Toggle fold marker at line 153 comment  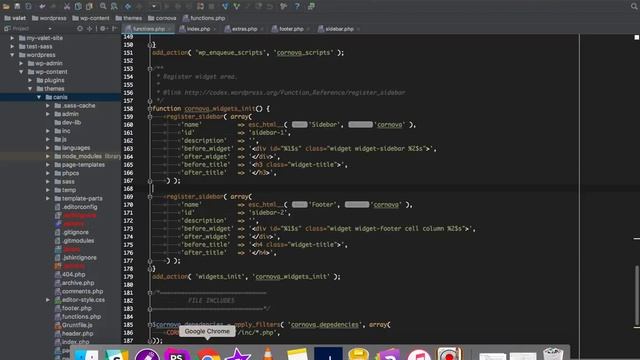pyautogui.click(x=150, y=69)
